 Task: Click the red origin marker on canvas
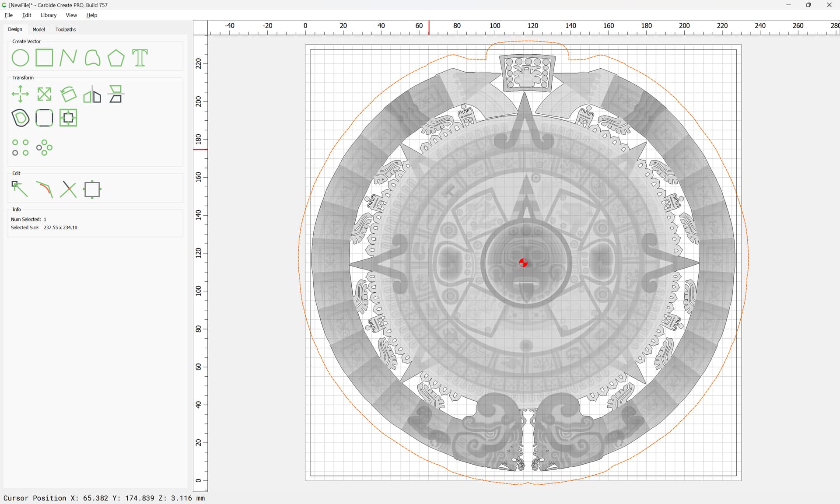point(523,262)
